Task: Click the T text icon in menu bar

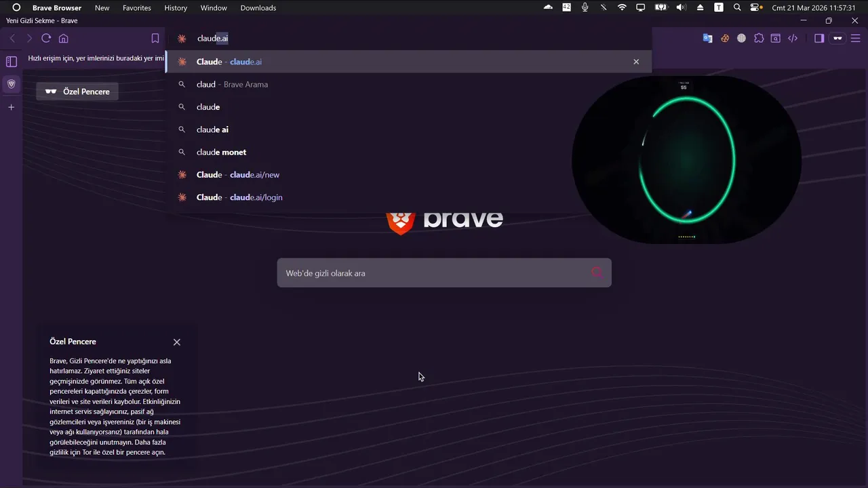Action: pos(719,7)
